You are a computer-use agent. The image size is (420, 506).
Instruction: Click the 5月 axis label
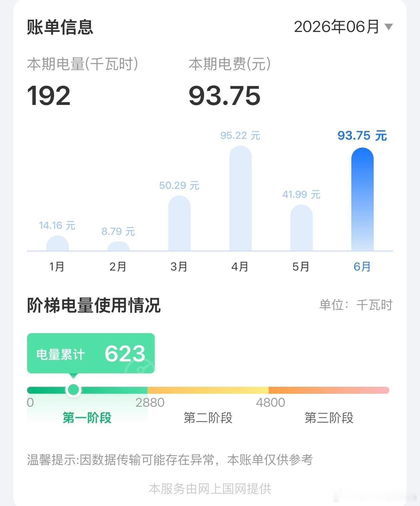pos(301,266)
